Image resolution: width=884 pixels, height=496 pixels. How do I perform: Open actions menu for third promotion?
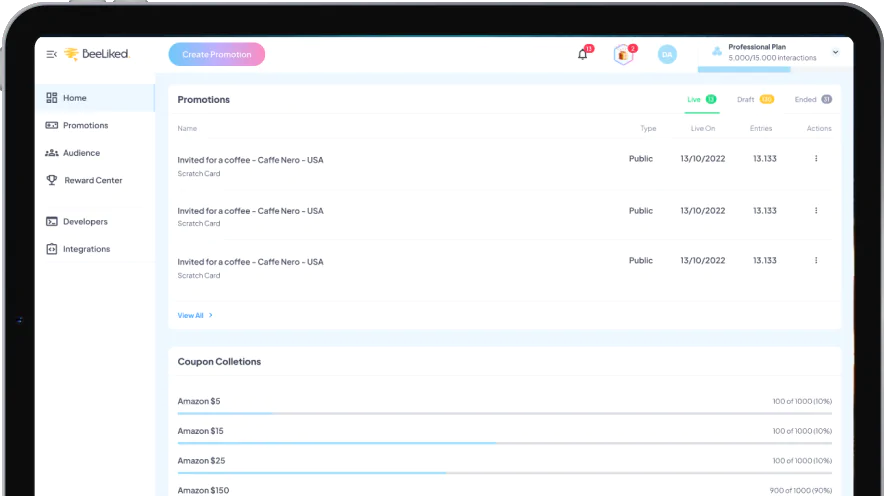pos(816,261)
